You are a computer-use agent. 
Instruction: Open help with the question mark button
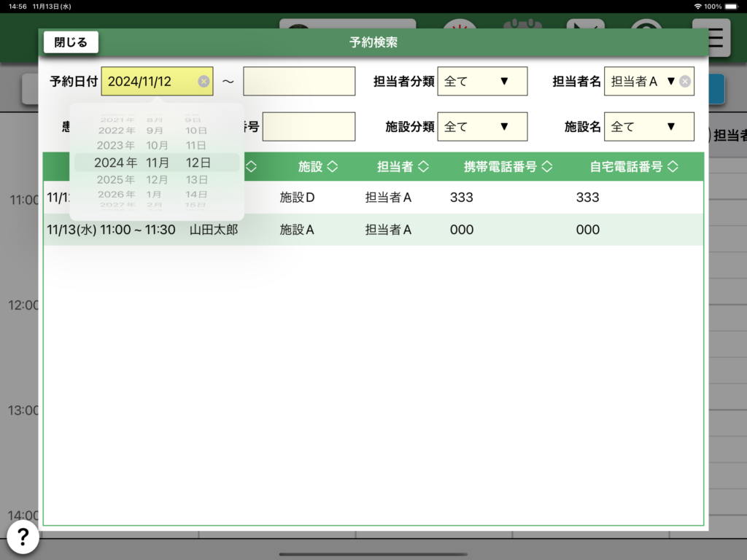tap(22, 538)
